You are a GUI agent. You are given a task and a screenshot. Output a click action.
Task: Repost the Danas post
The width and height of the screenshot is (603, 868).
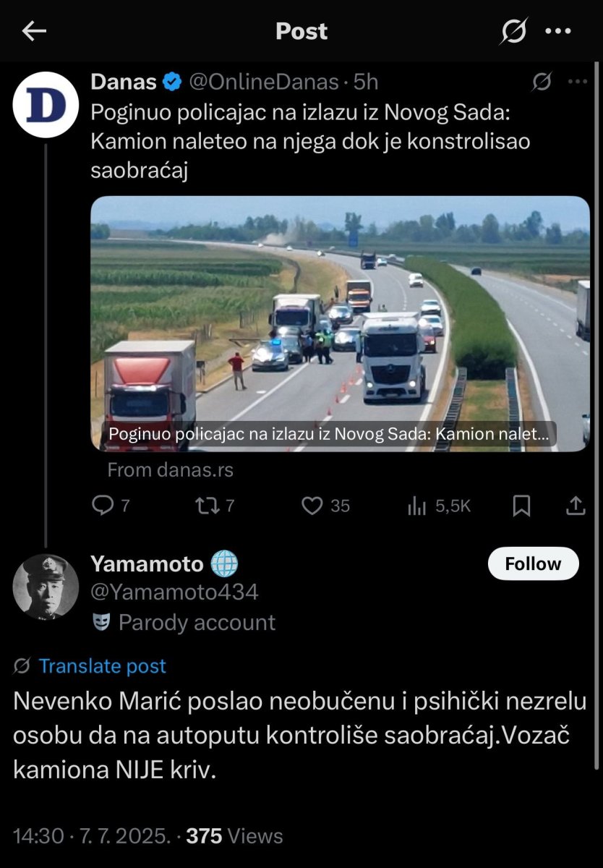[215, 506]
